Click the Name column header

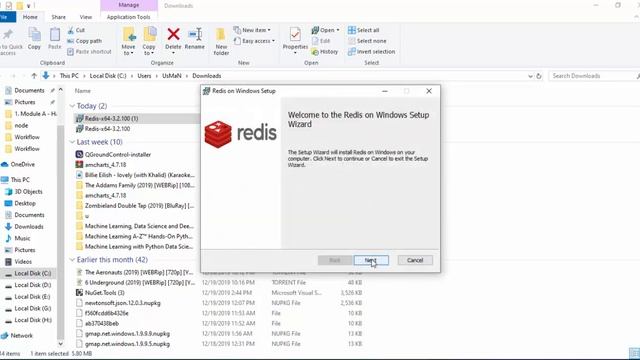coord(82,91)
